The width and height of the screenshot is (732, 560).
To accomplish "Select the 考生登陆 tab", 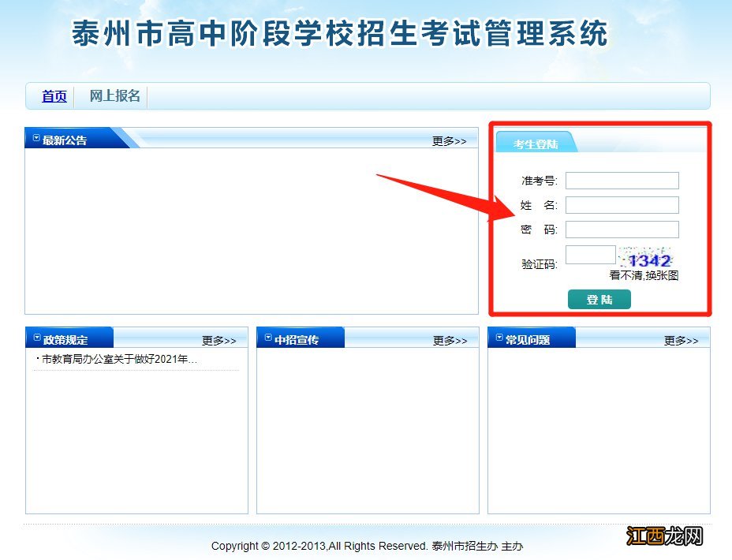I will coord(536,144).
